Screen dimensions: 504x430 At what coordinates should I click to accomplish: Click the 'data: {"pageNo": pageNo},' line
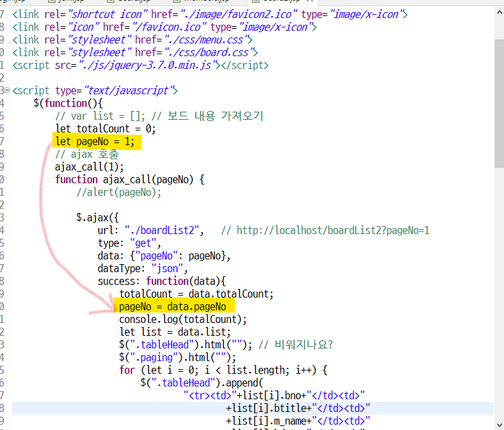[164, 256]
